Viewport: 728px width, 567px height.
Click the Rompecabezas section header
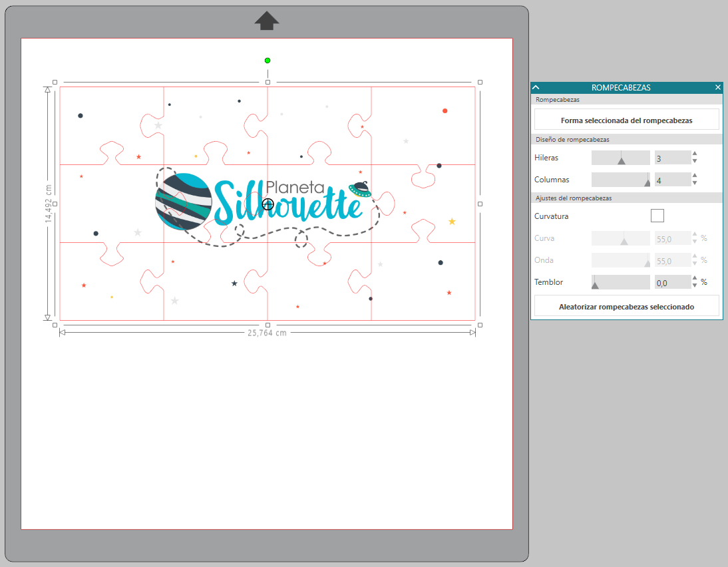626,99
